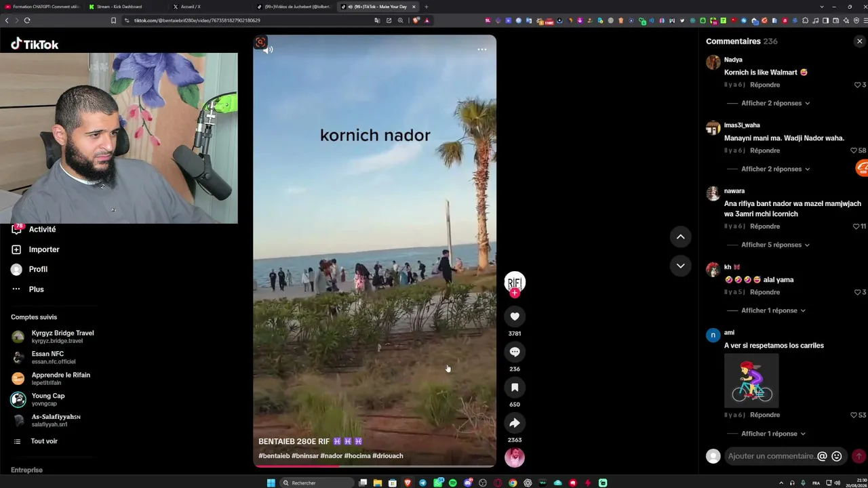Open the video's three-dot options menu
This screenshot has height=488, width=868.
click(482, 49)
